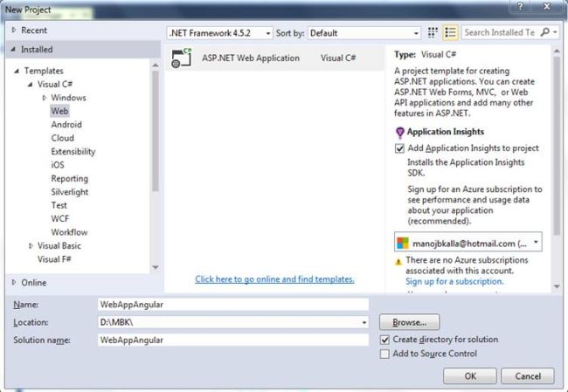
Task: Open the manojbkalla@hotmail.com account dropdown
Action: 468,242
